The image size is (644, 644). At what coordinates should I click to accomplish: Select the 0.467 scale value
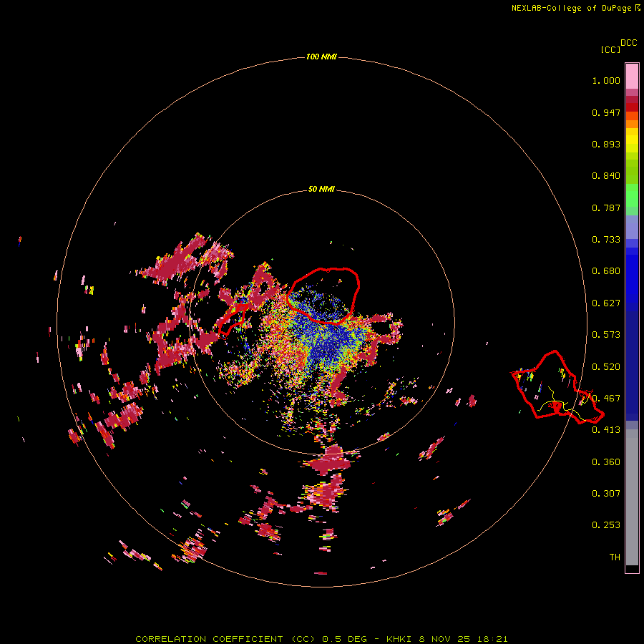[606, 399]
